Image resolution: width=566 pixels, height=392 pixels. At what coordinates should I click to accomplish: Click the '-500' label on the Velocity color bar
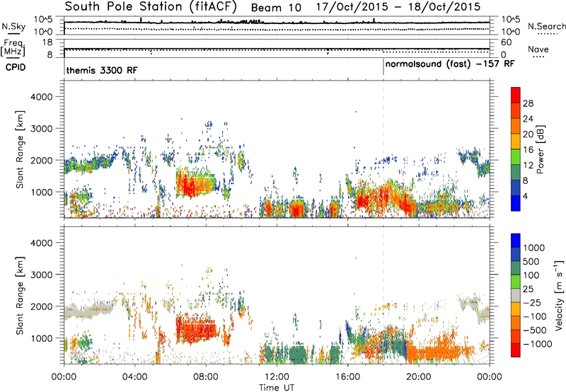[535, 330]
